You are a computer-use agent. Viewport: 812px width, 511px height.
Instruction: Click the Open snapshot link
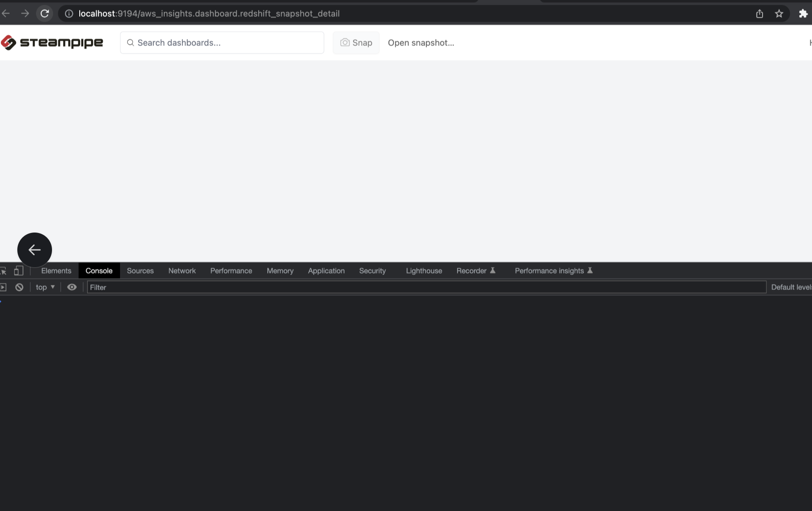pos(421,42)
